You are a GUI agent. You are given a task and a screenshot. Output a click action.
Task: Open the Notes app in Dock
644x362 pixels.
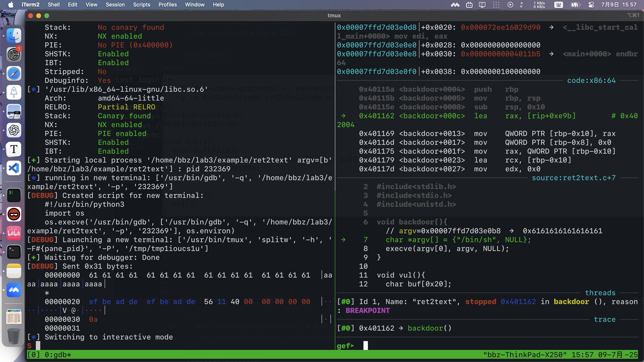(13, 271)
